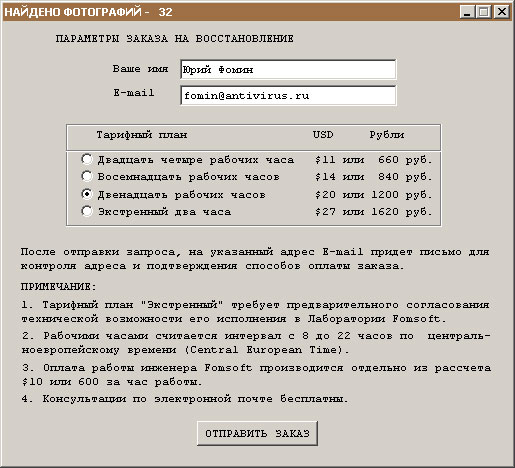515x468 pixels.
Task: Click the 'ПРИМЕЧАНИЕ:' heading
Action: pyautogui.click(x=59, y=287)
